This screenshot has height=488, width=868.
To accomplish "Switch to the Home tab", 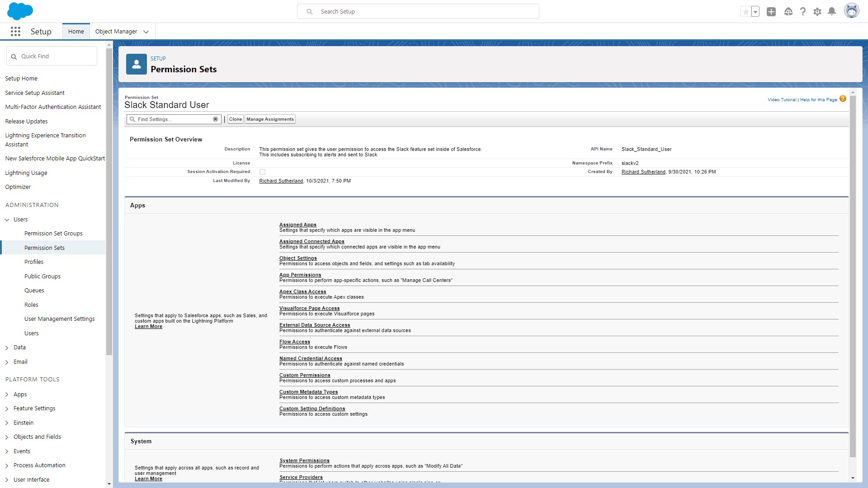I will 76,32.
